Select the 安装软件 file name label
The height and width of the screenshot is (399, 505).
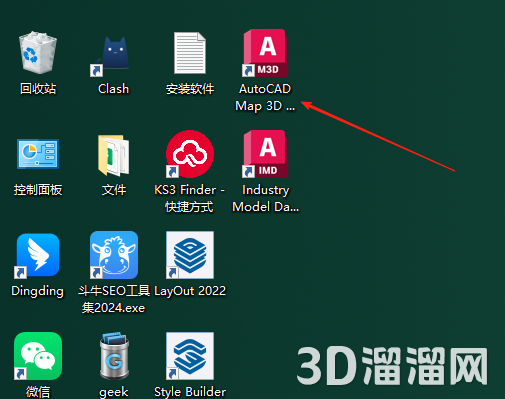pos(190,89)
